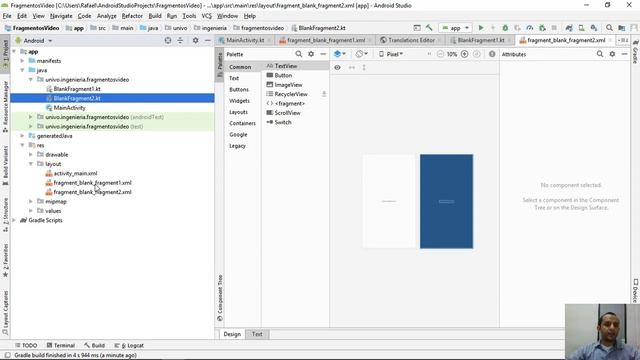Open the design surface layers dropdown
This screenshot has width=640, height=360.
click(340, 54)
